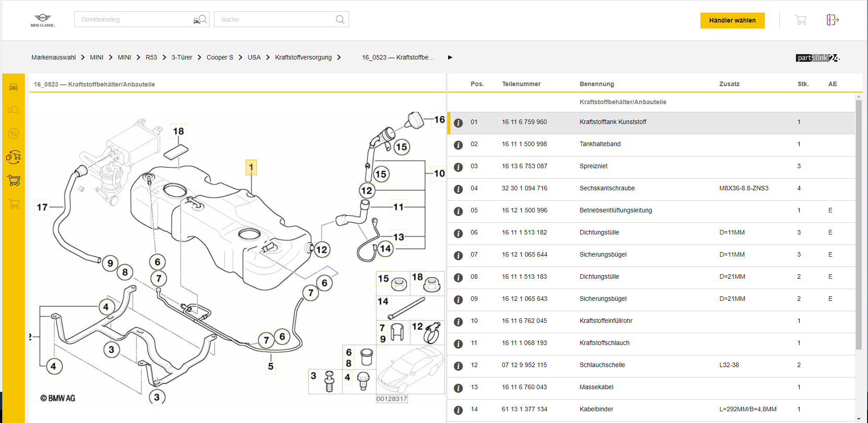Expand the chevron after Kraftstoffversorgung breadcrumb
Image resolution: width=868 pixels, height=423 pixels.
click(339, 57)
